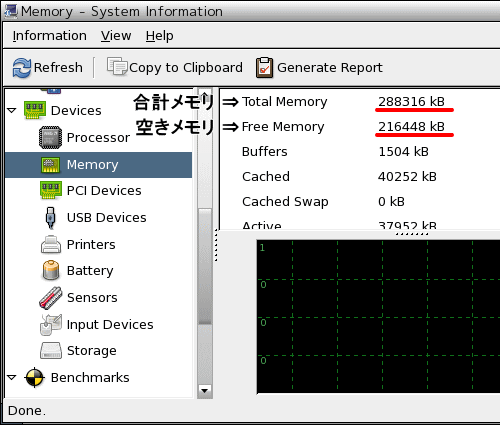This screenshot has height=425, width=500.
Task: Click the USB Devices plug icon
Action: [50, 218]
